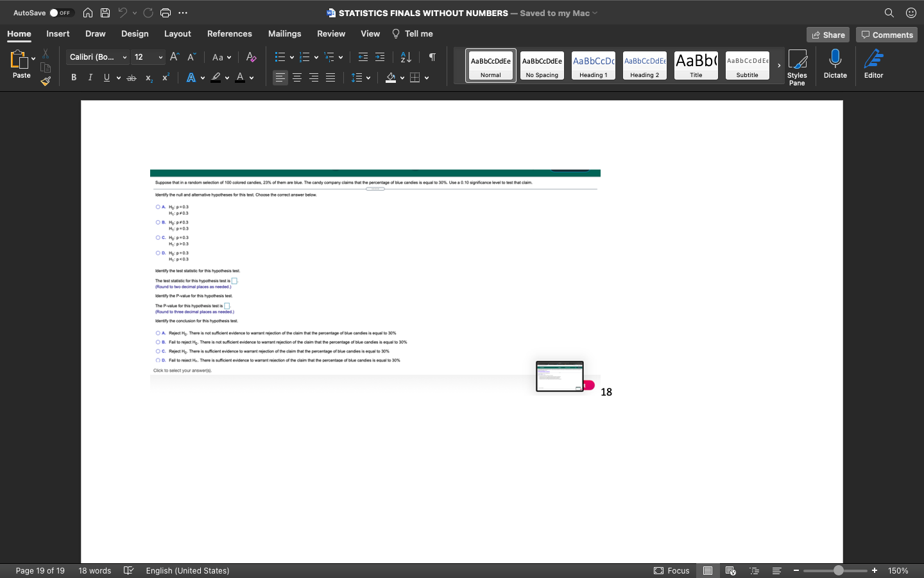Open the Comments panel

click(887, 35)
